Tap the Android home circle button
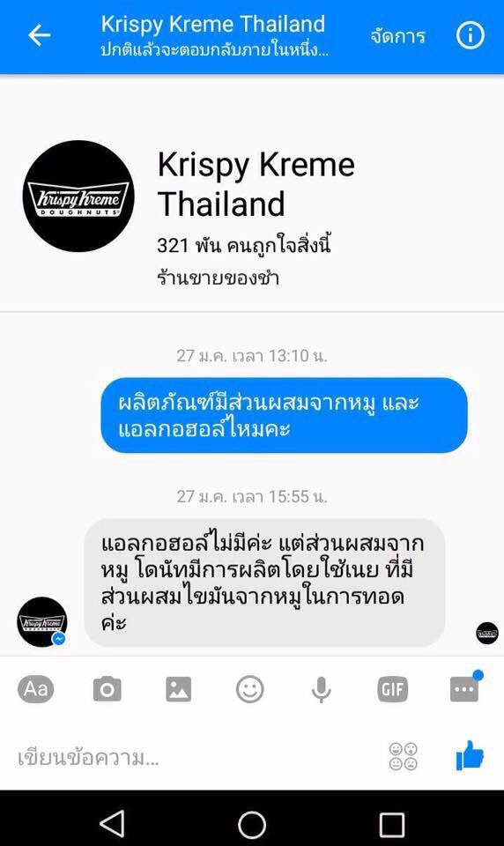Image resolution: width=504 pixels, height=846 pixels. [x=252, y=825]
